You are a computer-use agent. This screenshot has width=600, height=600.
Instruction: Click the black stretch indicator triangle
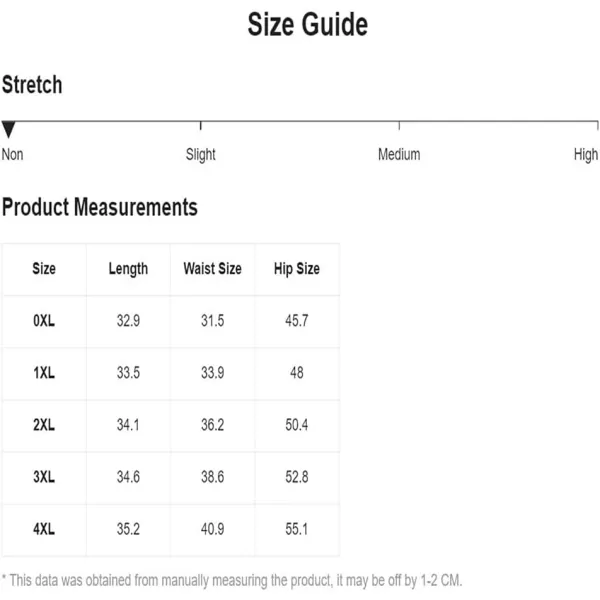(8, 129)
